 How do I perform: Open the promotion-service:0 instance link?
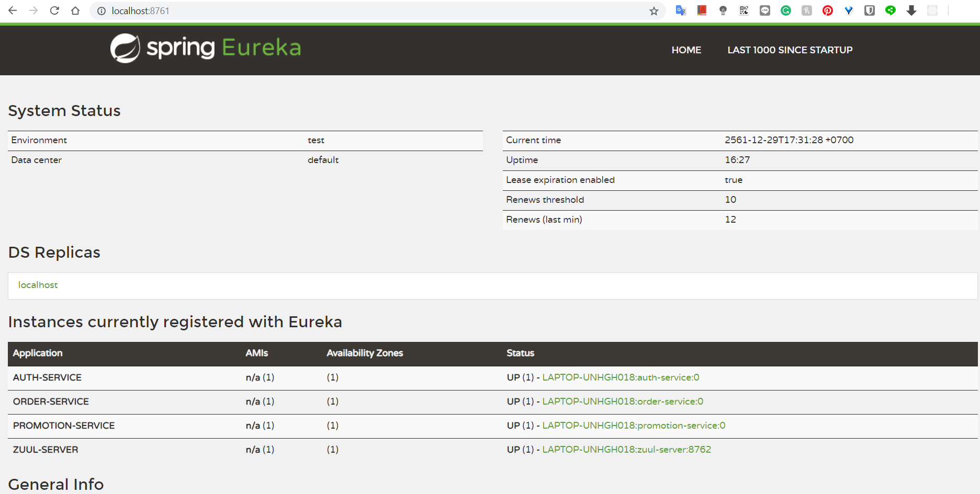[x=634, y=426]
